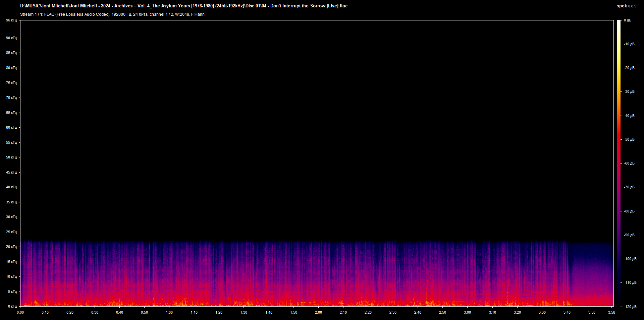Image resolution: width=644 pixels, height=320 pixels.
Task: Click the 0 кГц bottom frequency label
Action: click(x=12, y=306)
